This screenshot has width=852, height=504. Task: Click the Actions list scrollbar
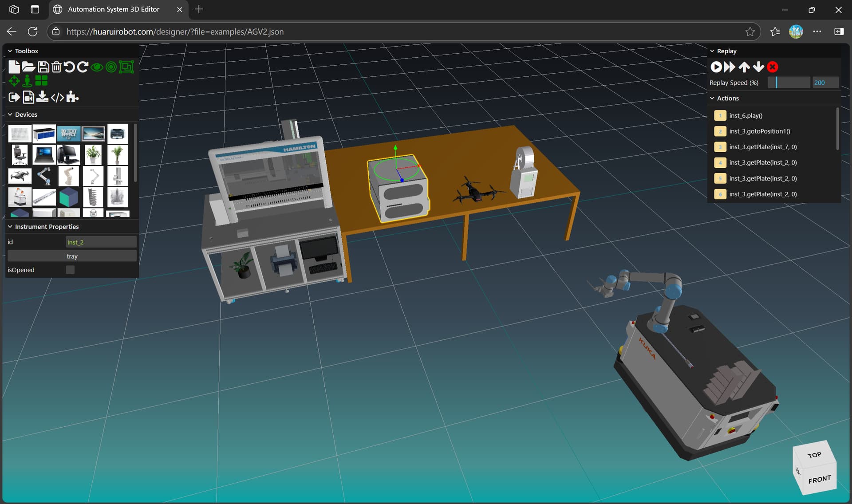[x=838, y=129]
